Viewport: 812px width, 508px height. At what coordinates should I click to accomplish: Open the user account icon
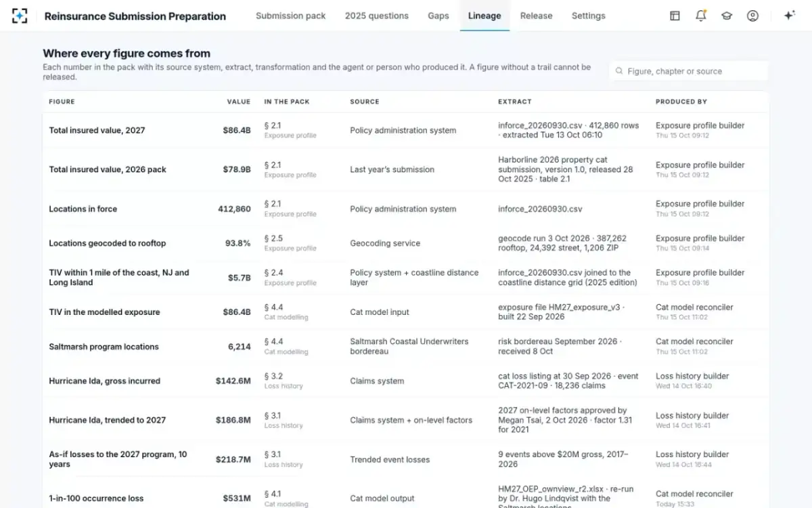(x=752, y=16)
